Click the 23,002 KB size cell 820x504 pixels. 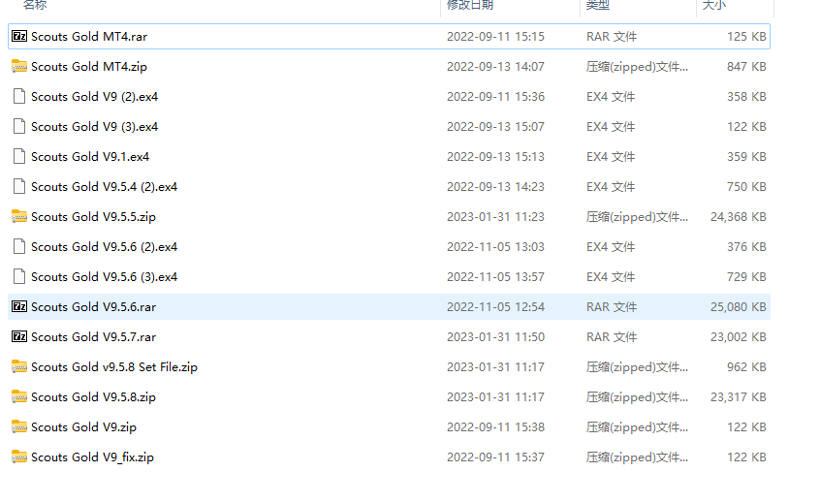tap(739, 337)
